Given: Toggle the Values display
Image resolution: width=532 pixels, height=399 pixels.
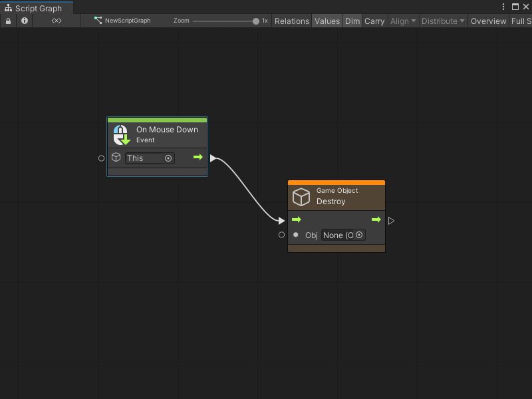Looking at the screenshot, I should pyautogui.click(x=327, y=21).
